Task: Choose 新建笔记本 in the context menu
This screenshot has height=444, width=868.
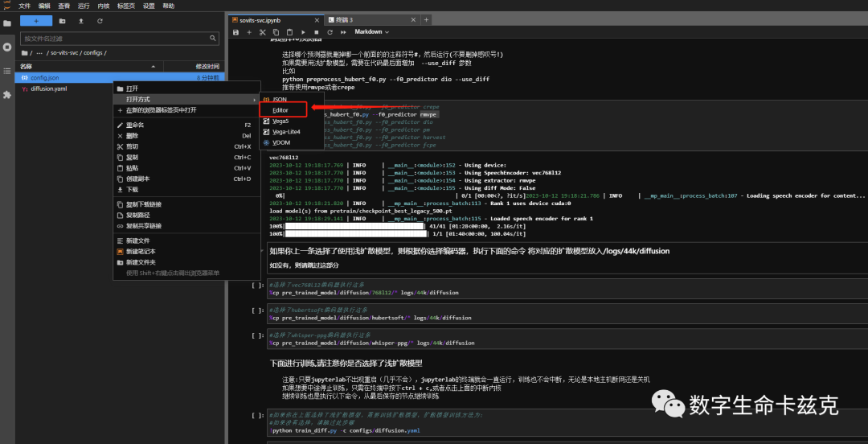Action: (186, 252)
